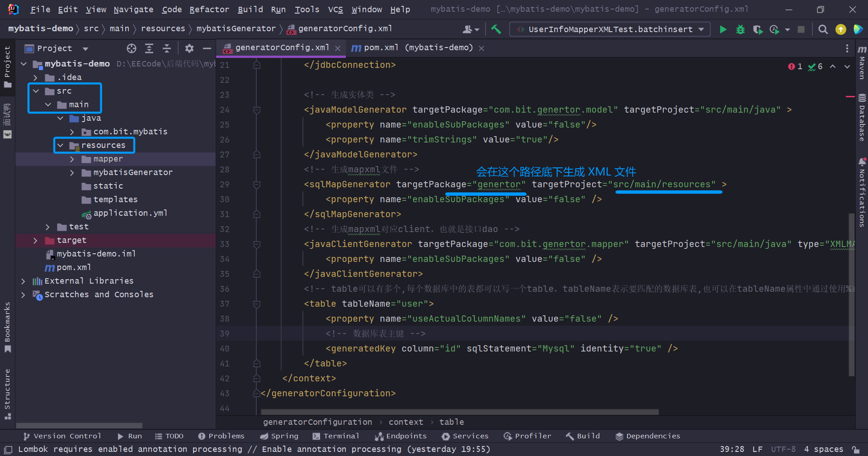Fold the table element at line 37
The height and width of the screenshot is (456, 868).
click(257, 304)
